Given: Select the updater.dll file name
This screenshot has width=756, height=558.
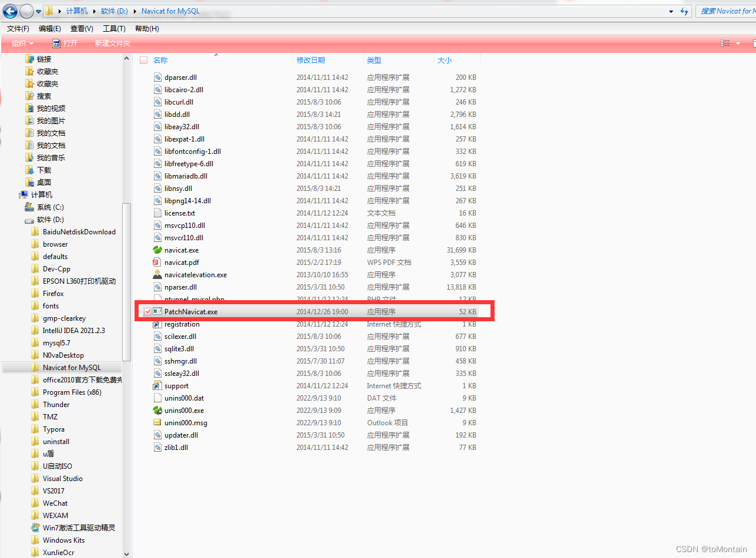Looking at the screenshot, I should [182, 435].
